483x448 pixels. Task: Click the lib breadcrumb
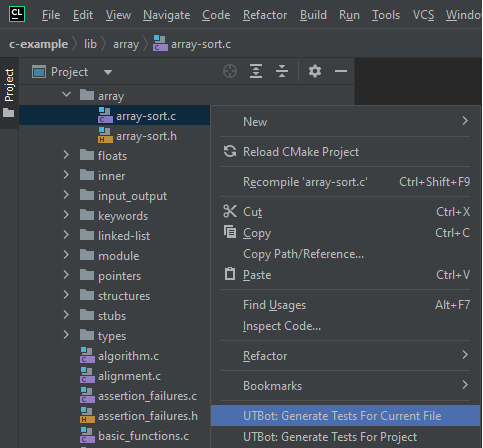90,44
